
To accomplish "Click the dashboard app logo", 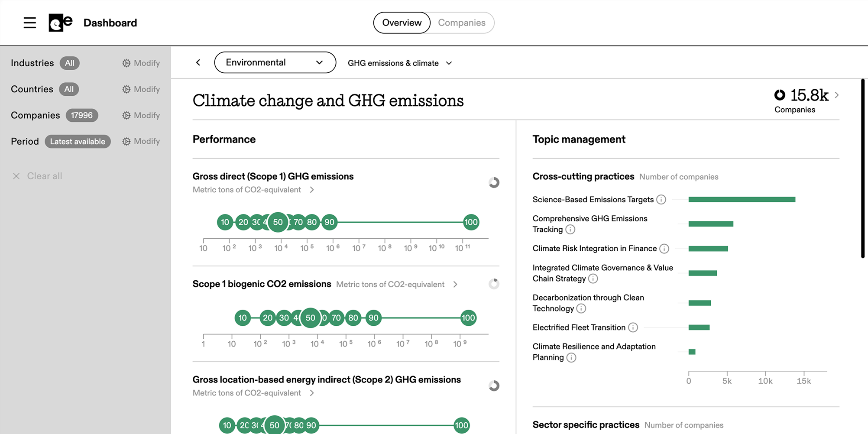I will coord(60,23).
